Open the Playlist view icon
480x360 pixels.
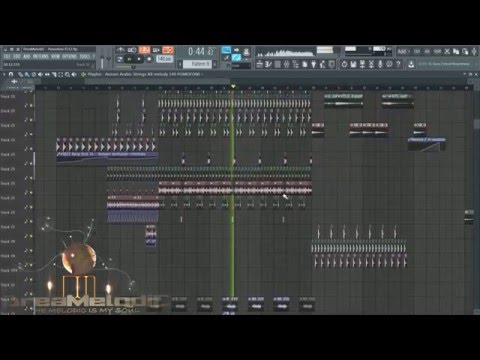pyautogui.click(x=260, y=64)
